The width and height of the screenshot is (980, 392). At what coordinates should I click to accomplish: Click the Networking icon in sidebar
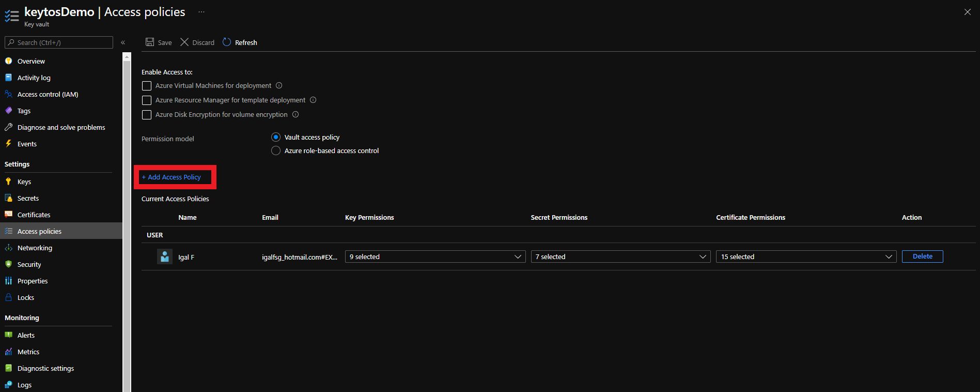tap(8, 248)
